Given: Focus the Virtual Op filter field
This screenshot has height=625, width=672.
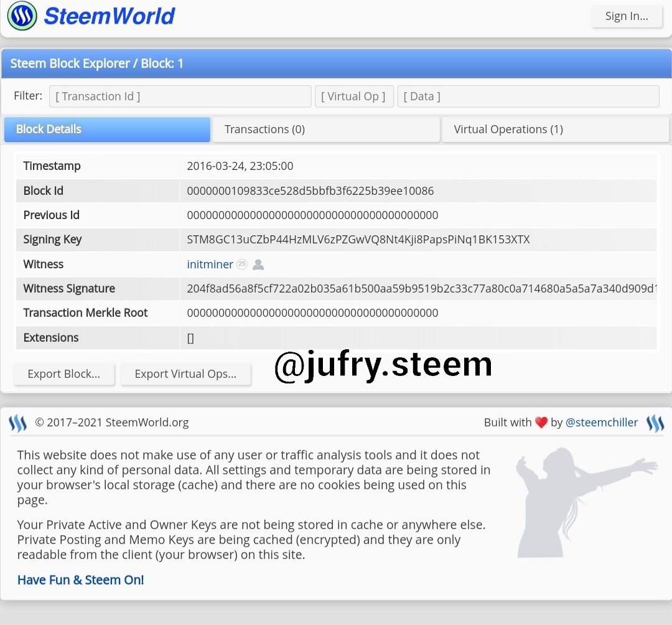Looking at the screenshot, I should point(354,96).
